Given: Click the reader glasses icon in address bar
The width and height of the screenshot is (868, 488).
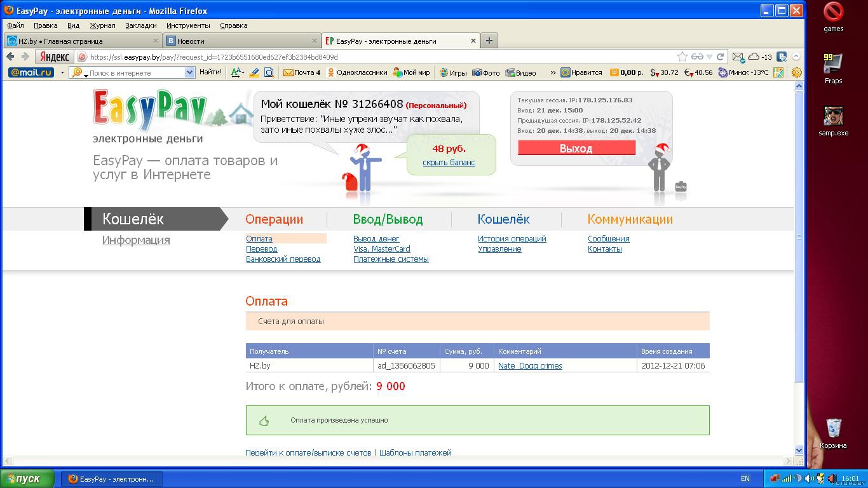Looking at the screenshot, I should tap(697, 57).
